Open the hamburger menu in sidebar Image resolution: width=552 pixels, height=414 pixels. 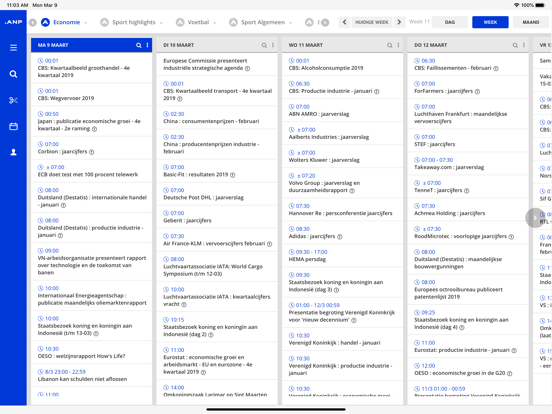tap(13, 48)
